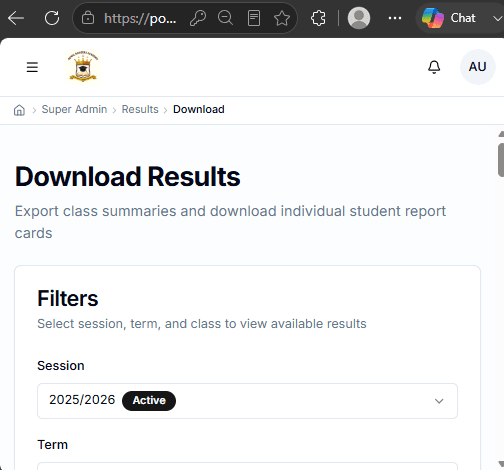
Task: Click the Active badge in Session field
Action: click(x=149, y=401)
